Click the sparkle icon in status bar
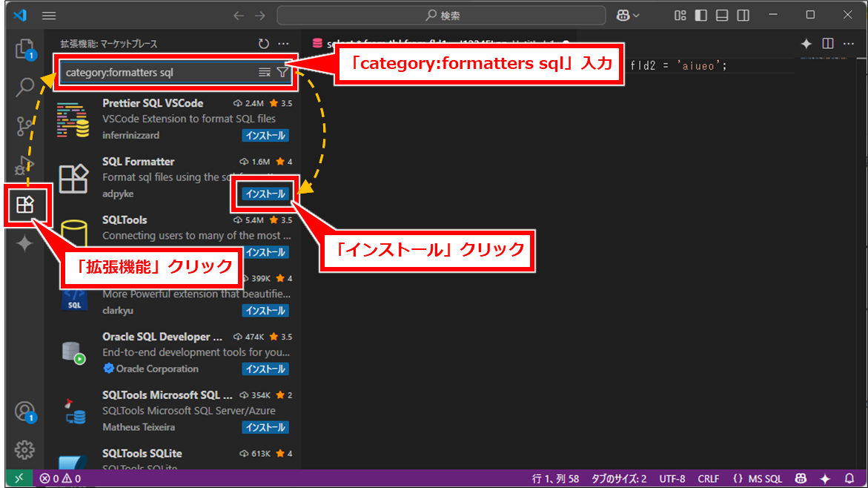This screenshot has height=488, width=868. pos(825,478)
